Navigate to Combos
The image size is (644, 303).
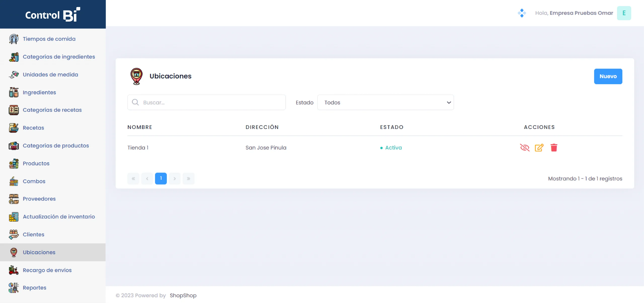(x=53, y=181)
